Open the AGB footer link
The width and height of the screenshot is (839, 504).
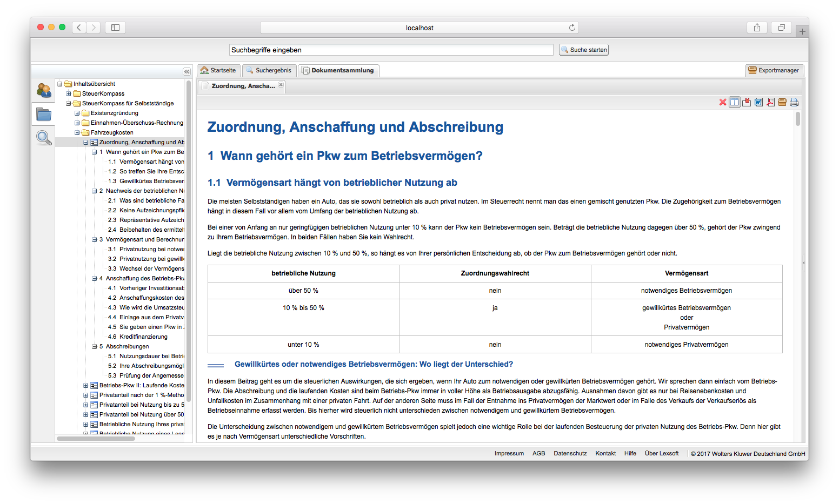[x=538, y=453]
